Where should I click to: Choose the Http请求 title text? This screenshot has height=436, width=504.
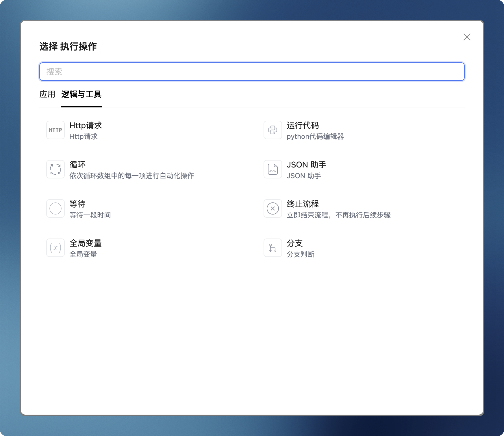click(x=86, y=125)
